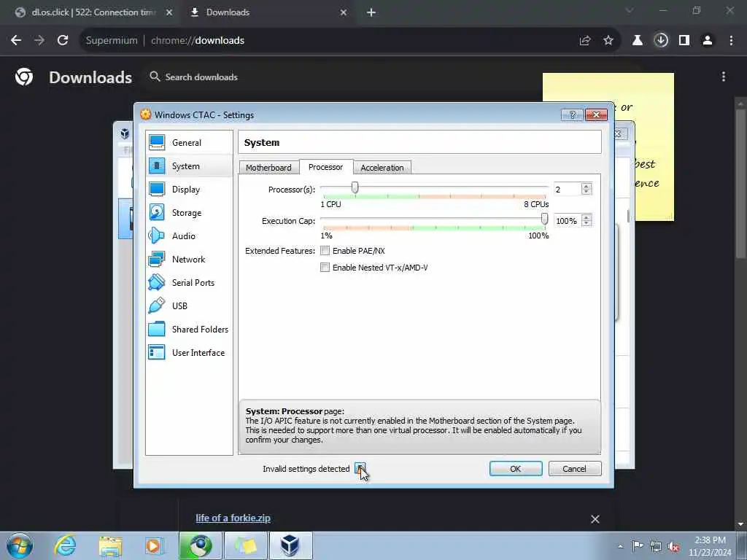Click the Action Center flag icon
This screenshot has height=560, width=747.
(638, 546)
